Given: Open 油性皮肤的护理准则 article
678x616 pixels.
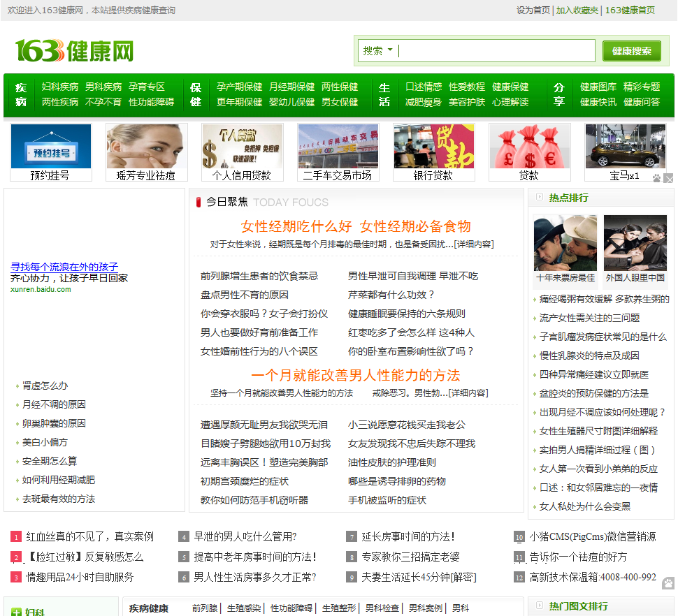Looking at the screenshot, I should (x=391, y=462).
